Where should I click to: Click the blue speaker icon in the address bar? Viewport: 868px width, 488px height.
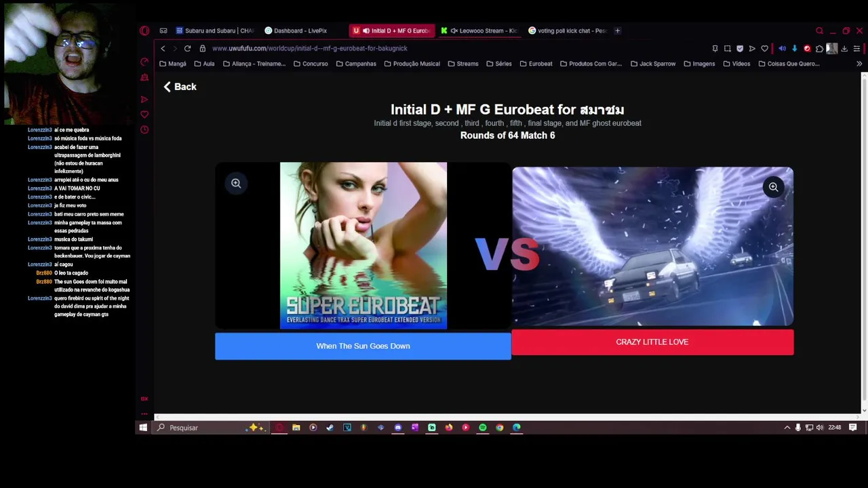[x=782, y=49]
